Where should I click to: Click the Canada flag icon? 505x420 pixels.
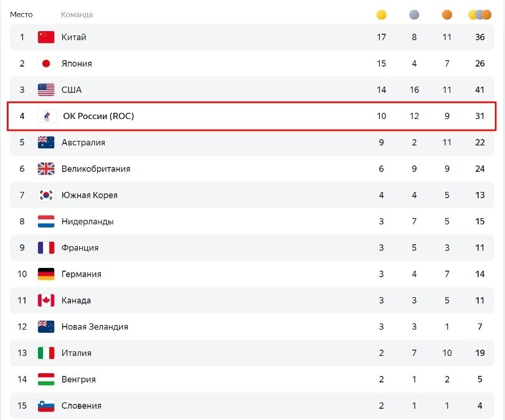[46, 300]
